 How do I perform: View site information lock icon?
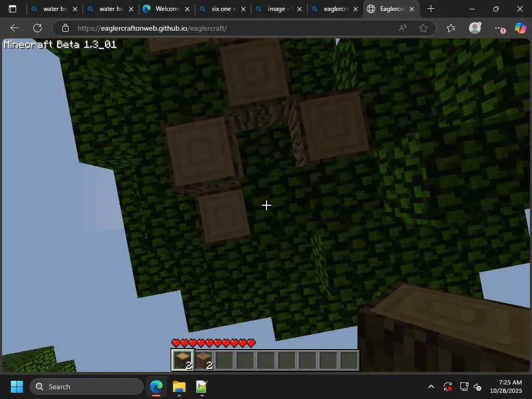pos(65,28)
